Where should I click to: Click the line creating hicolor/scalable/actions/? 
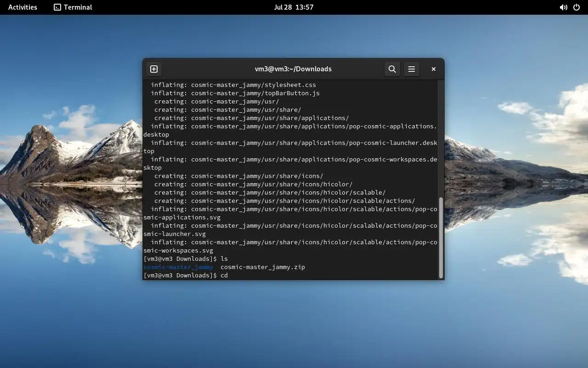[x=285, y=201]
